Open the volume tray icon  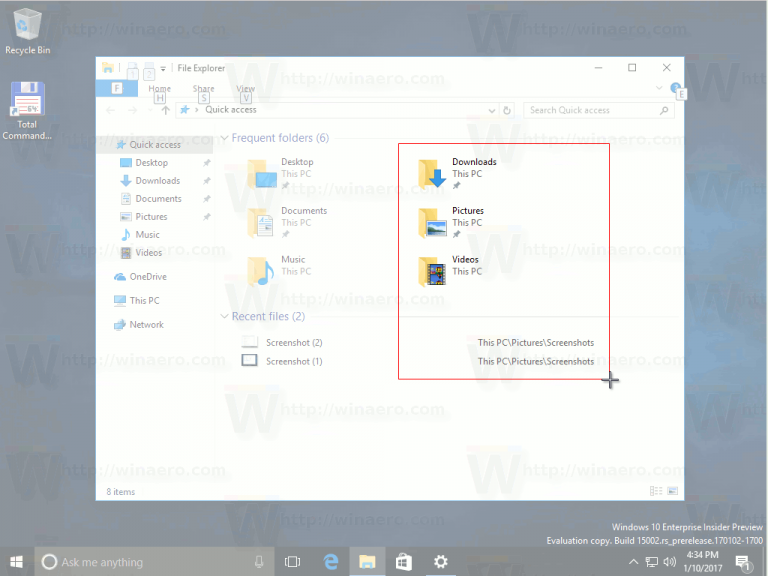point(670,562)
